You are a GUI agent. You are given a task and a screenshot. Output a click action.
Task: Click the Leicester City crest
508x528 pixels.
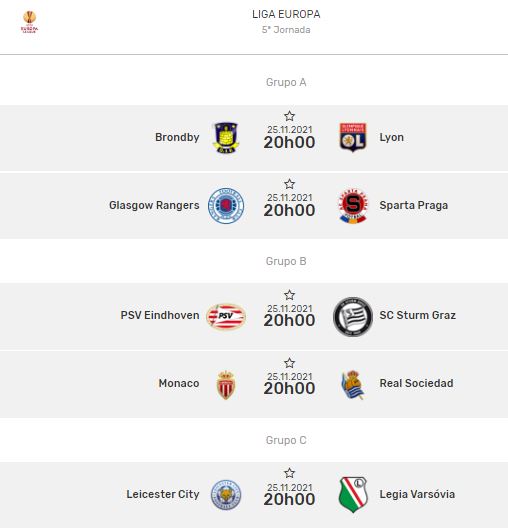coord(226,495)
